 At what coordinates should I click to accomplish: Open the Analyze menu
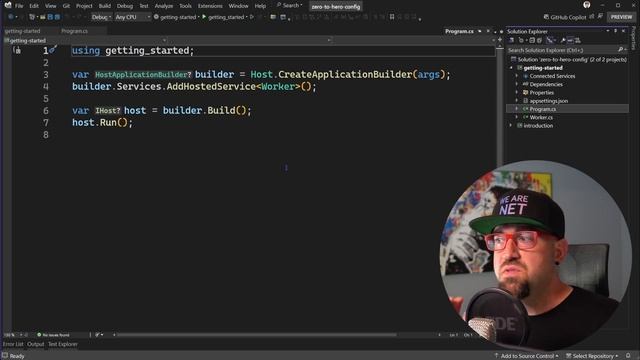pos(164,6)
